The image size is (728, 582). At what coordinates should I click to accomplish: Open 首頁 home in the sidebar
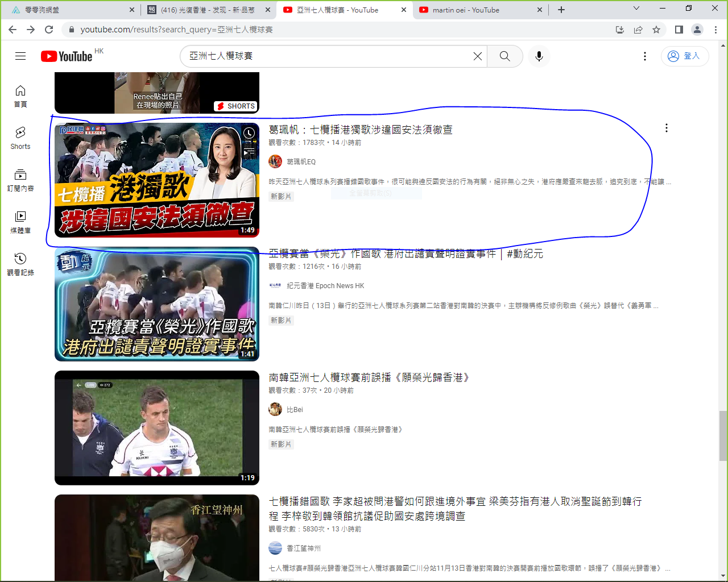[x=20, y=96]
